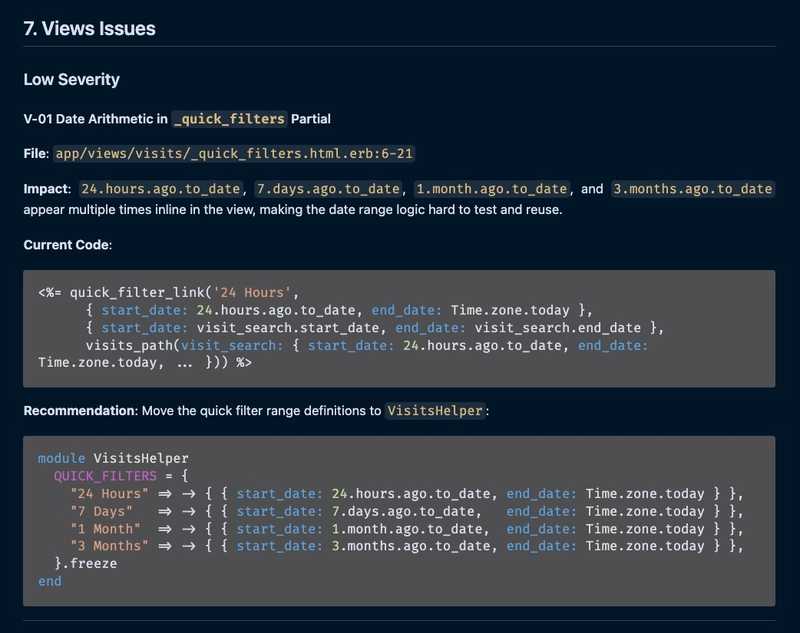Image resolution: width=800 pixels, height=633 pixels.
Task: Click the '"24 Hours"' hash key
Action: coord(110,494)
